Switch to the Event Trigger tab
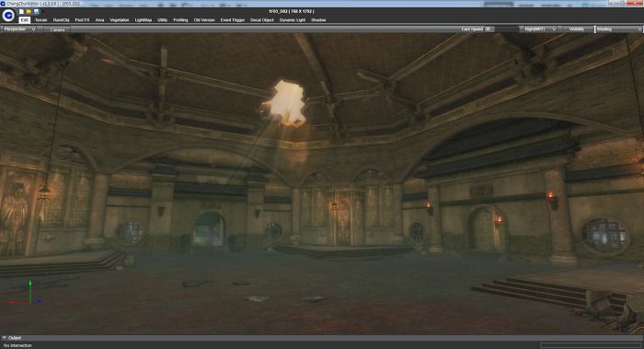 (x=233, y=19)
